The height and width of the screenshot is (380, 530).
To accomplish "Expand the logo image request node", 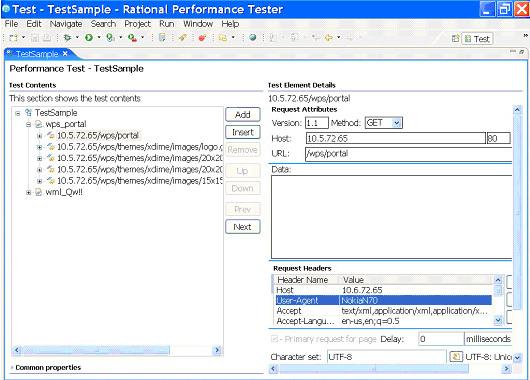I will coord(40,147).
